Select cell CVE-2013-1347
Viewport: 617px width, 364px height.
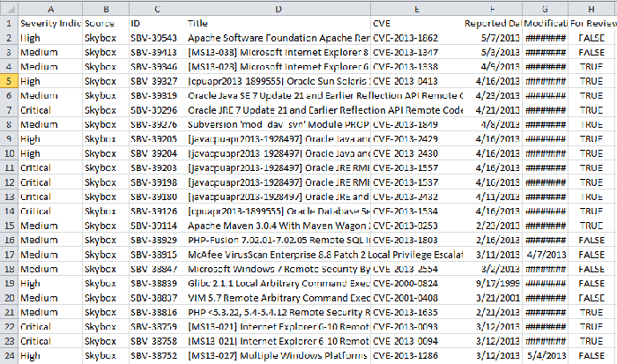pyautogui.click(x=417, y=52)
